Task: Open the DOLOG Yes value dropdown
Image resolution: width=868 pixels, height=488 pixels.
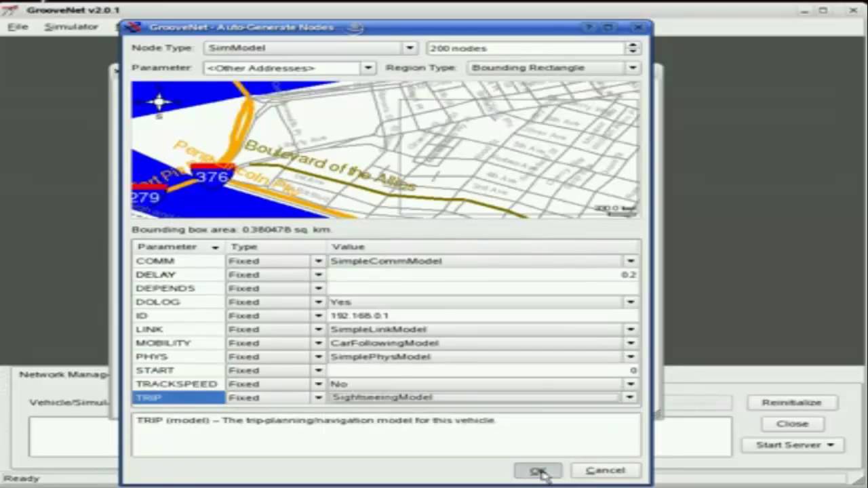Action: (631, 302)
